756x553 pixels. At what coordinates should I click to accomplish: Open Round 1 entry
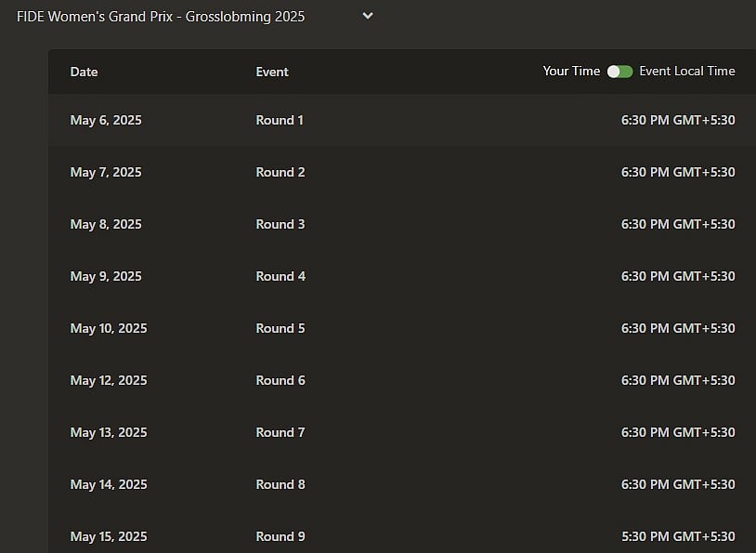tap(280, 120)
